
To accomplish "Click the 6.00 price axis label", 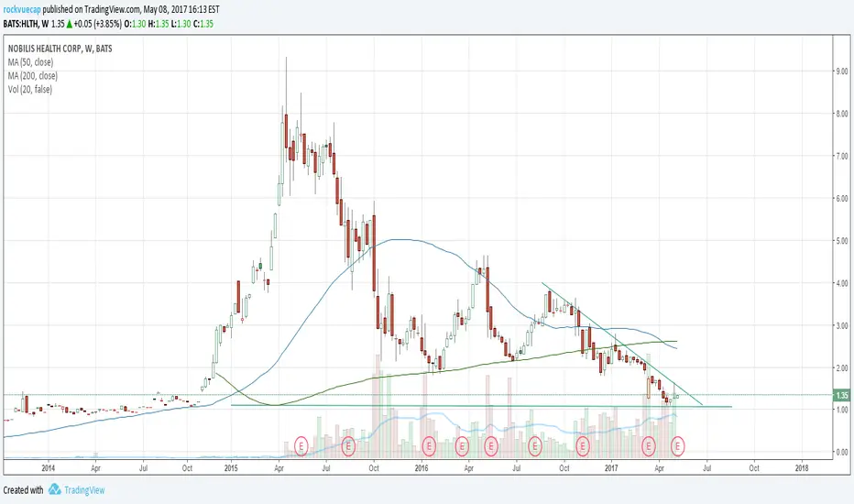I will click(x=841, y=199).
